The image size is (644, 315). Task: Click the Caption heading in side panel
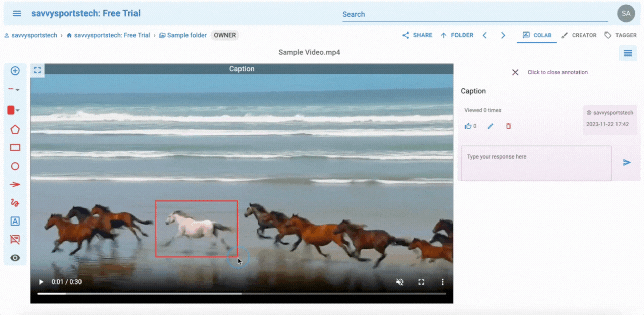click(x=473, y=91)
